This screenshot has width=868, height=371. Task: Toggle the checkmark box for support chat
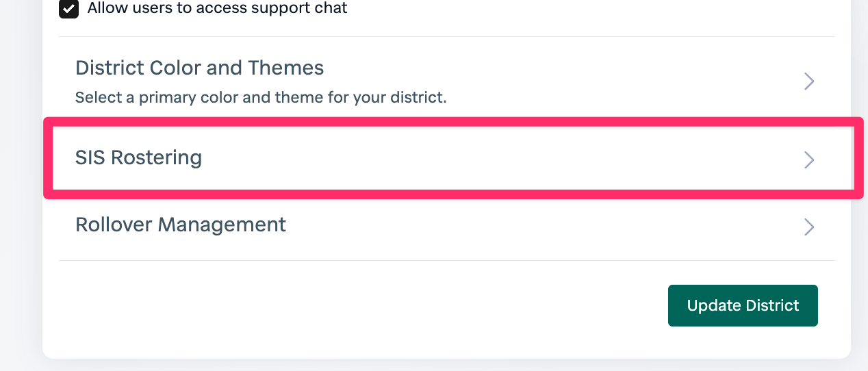pyautogui.click(x=68, y=9)
